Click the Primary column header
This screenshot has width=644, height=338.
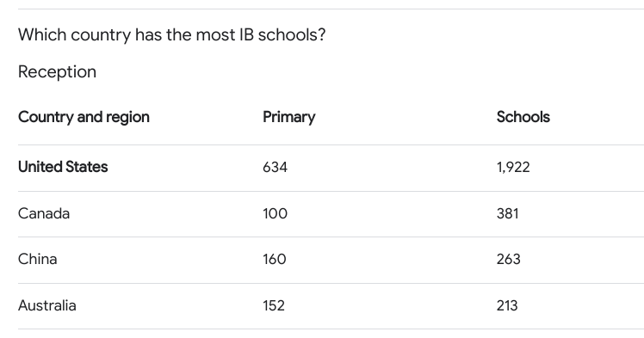[x=289, y=117]
